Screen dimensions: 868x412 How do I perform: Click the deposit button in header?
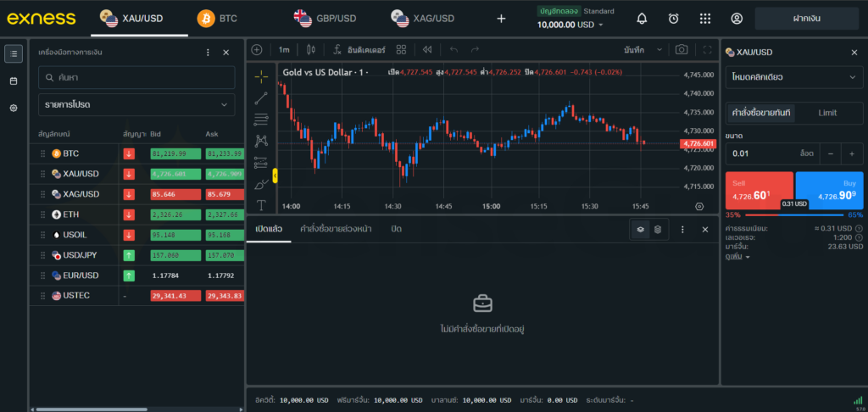tap(807, 19)
